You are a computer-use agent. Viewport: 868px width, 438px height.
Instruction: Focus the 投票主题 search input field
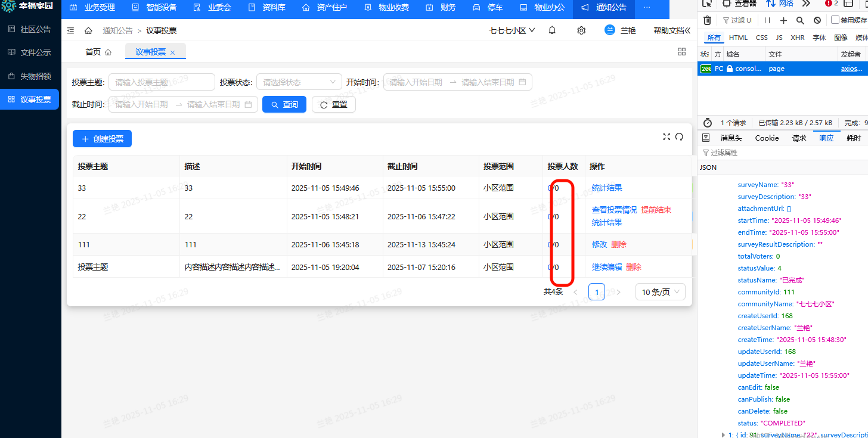[162, 82]
